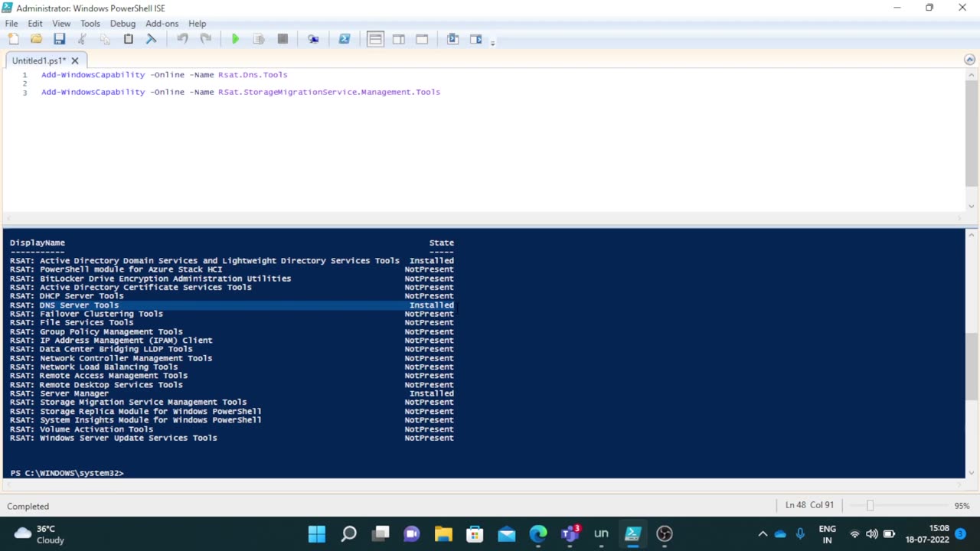Open taskbar Search
Image resolution: width=980 pixels, height=551 pixels.
pyautogui.click(x=348, y=533)
